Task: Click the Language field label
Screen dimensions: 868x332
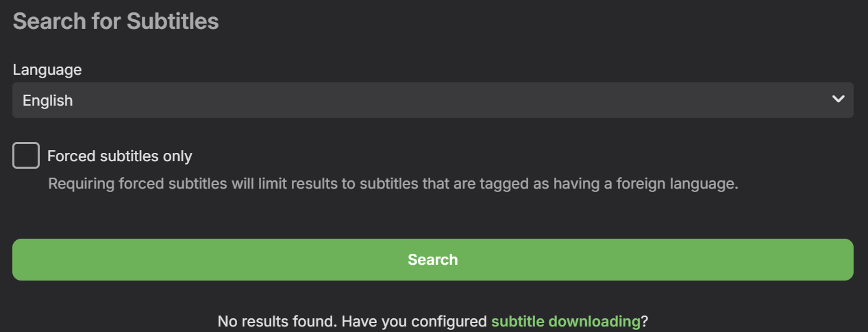Action: pos(47,69)
